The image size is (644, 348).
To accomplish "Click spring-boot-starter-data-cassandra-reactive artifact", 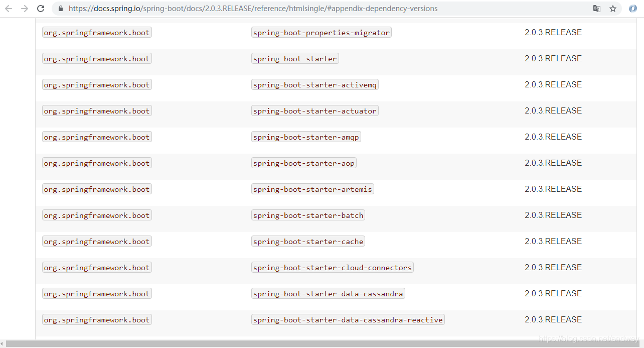I will 348,320.
